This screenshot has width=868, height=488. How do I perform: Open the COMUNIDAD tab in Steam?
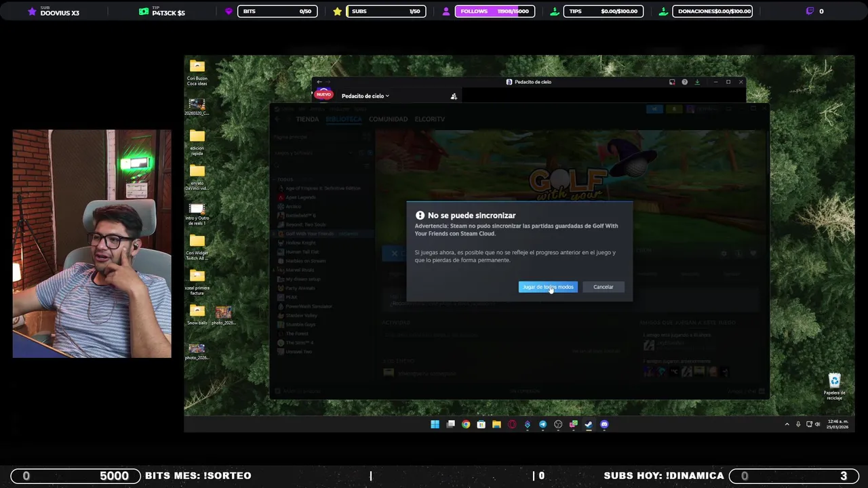click(x=388, y=119)
